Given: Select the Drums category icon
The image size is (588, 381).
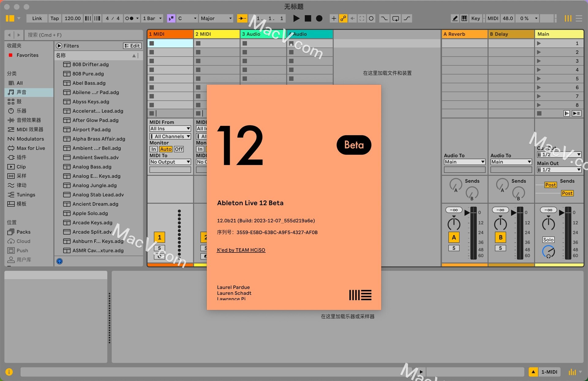Looking at the screenshot, I should pos(11,102).
